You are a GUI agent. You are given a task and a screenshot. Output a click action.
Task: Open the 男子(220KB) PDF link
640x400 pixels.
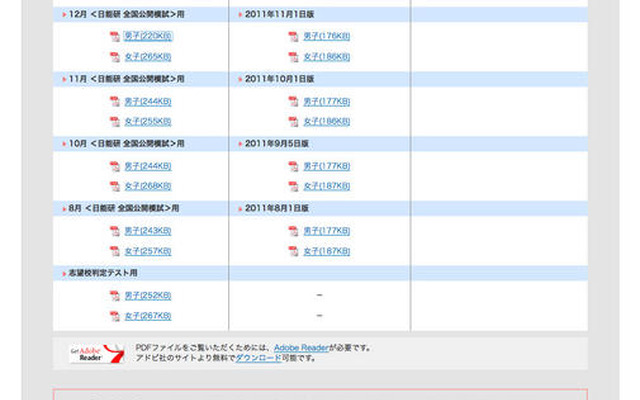click(148, 36)
